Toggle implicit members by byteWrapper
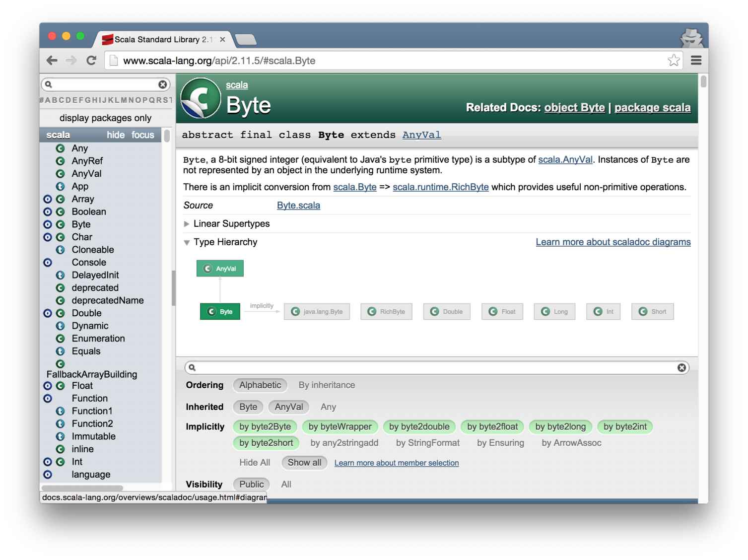The height and width of the screenshot is (560, 748). [x=340, y=427]
